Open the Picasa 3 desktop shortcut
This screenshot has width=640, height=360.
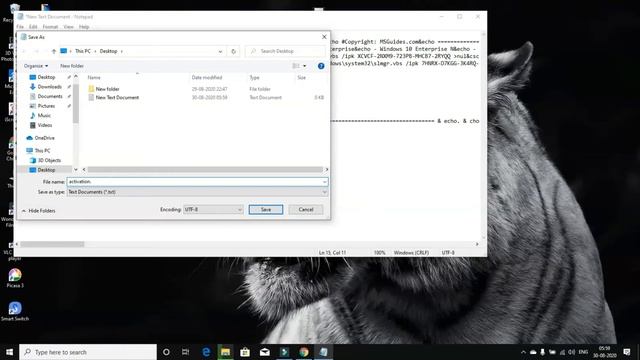pyautogui.click(x=15, y=278)
